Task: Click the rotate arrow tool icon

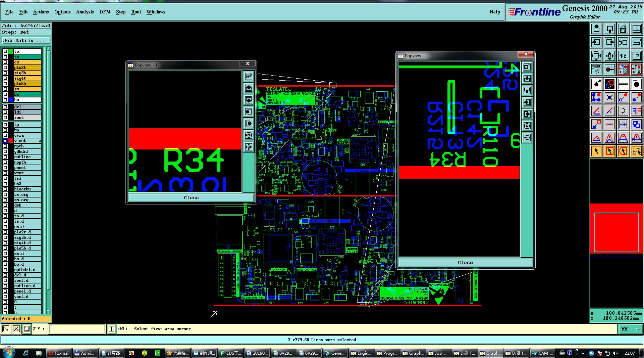Action: [623, 111]
